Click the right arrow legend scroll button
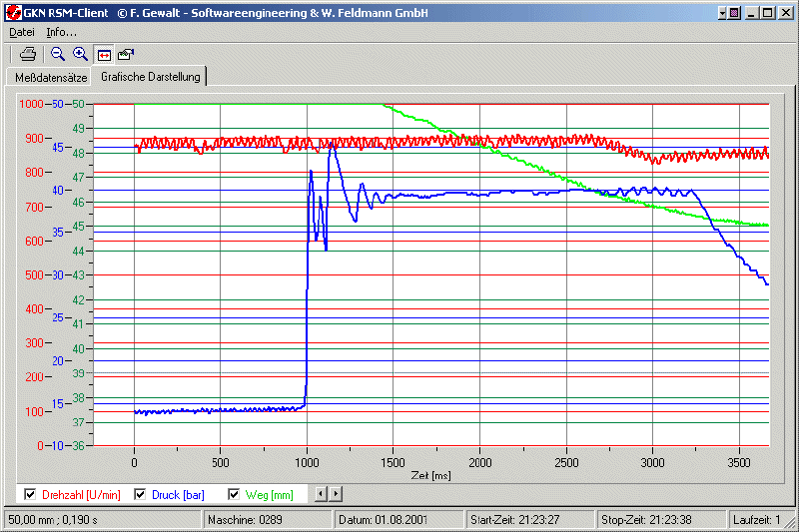Image resolution: width=799 pixels, height=532 pixels. coord(336,494)
